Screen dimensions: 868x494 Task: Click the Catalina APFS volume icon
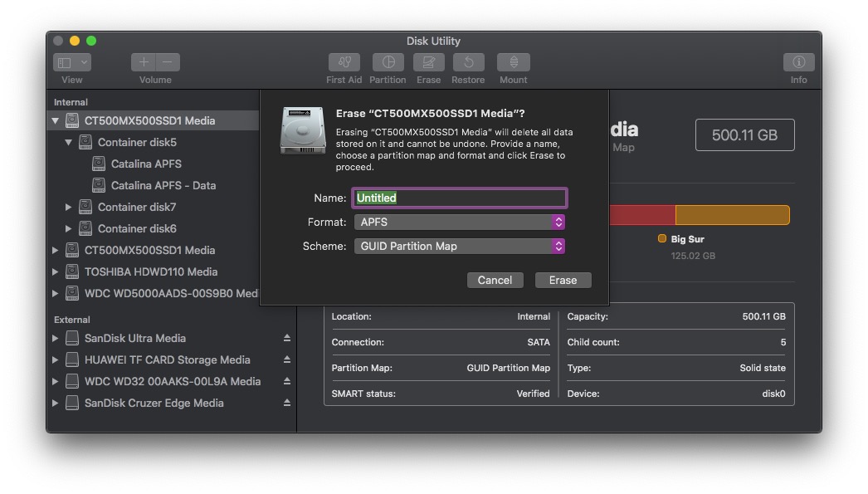[x=99, y=164]
